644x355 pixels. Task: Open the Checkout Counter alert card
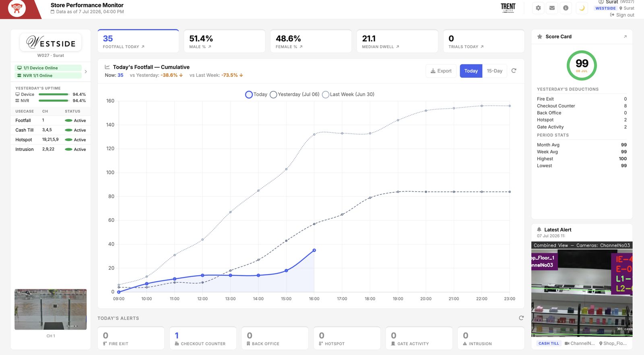click(203, 338)
